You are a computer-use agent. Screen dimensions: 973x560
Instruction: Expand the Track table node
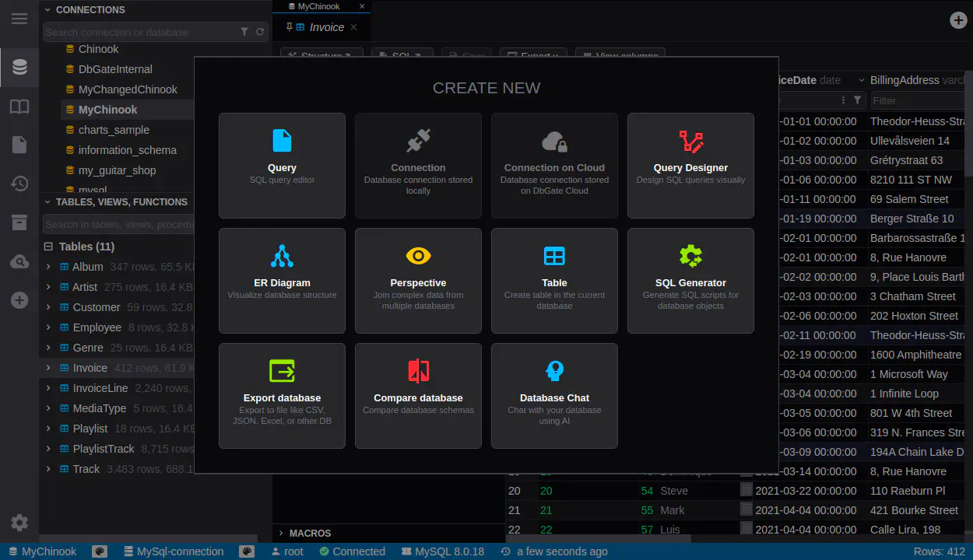tap(48, 469)
